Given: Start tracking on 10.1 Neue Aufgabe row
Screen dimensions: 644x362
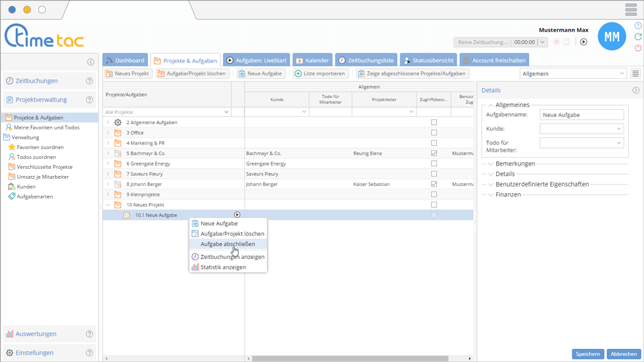Looking at the screenshot, I should click(237, 215).
